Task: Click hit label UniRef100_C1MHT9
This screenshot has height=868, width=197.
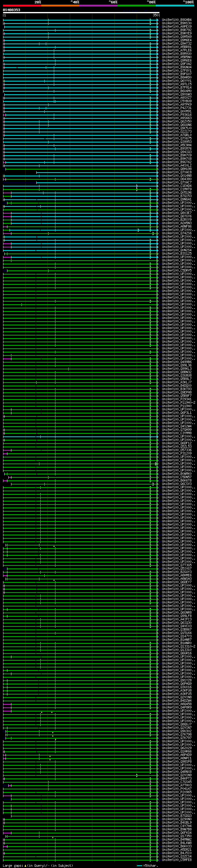Action: [177, 189]
